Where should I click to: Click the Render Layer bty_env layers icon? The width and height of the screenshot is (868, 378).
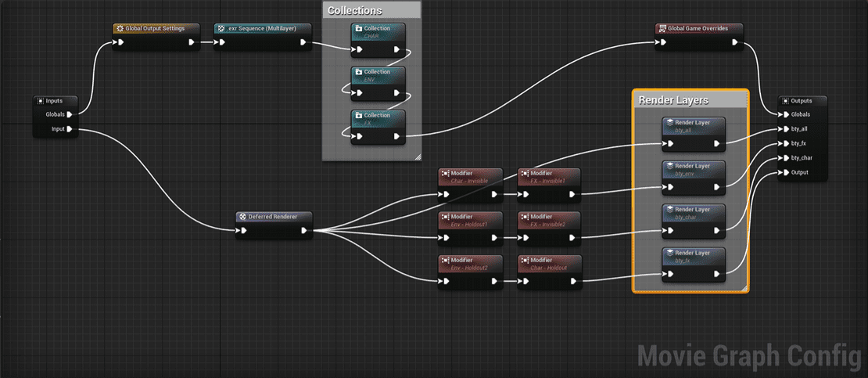[669, 166]
